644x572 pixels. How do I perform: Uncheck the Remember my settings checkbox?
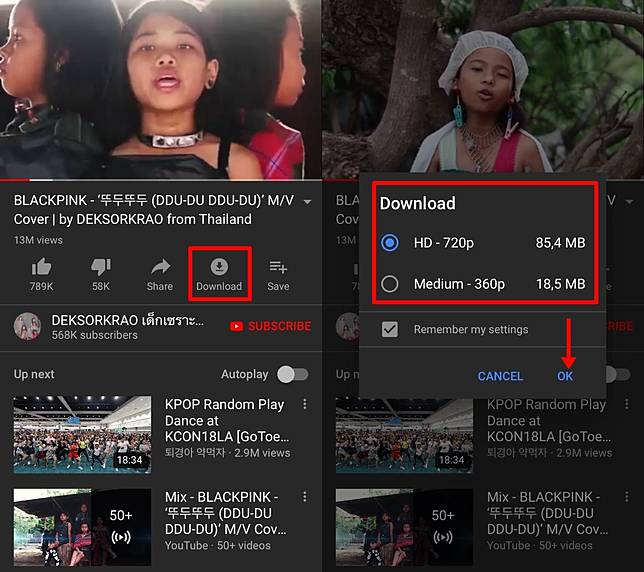389,329
